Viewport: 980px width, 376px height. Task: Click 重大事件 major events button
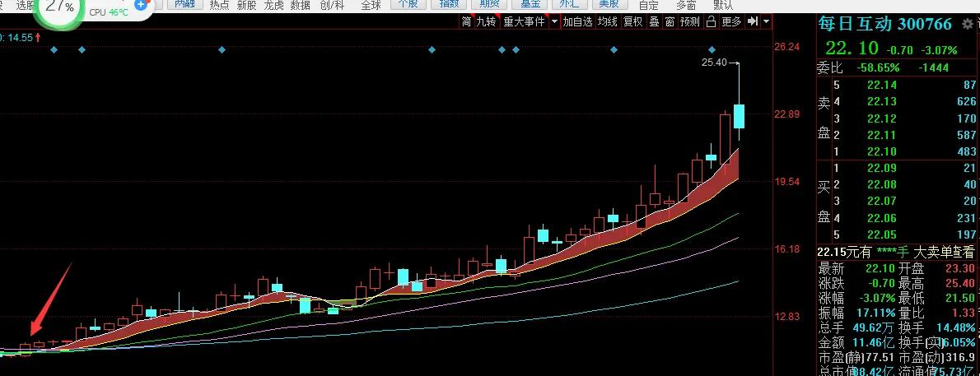coord(524,22)
